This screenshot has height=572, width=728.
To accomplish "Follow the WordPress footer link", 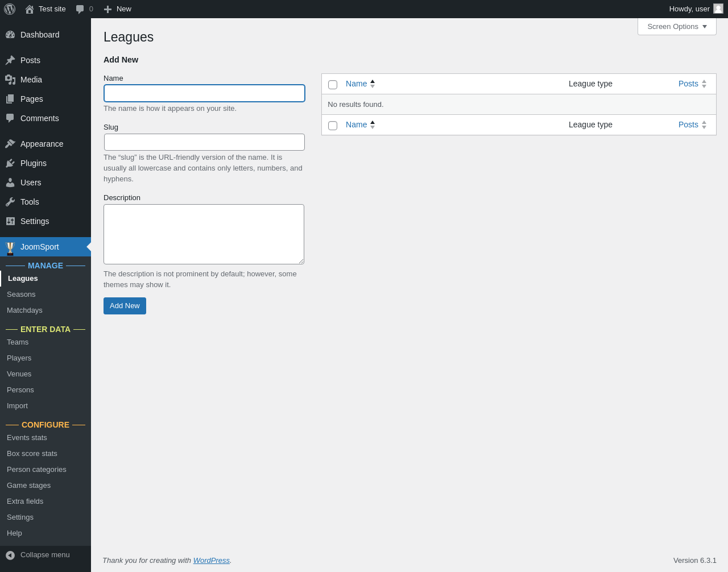I will pyautogui.click(x=212, y=561).
